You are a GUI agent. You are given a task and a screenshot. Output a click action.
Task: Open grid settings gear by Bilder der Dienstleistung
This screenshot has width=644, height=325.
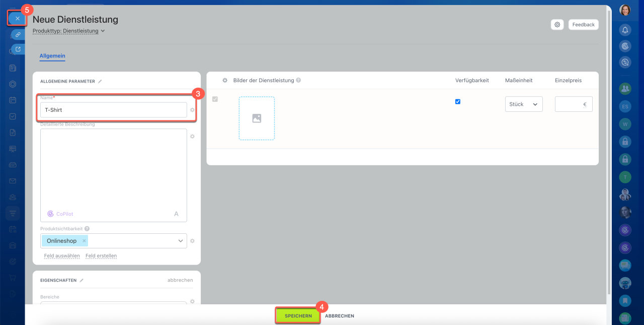[x=225, y=80]
